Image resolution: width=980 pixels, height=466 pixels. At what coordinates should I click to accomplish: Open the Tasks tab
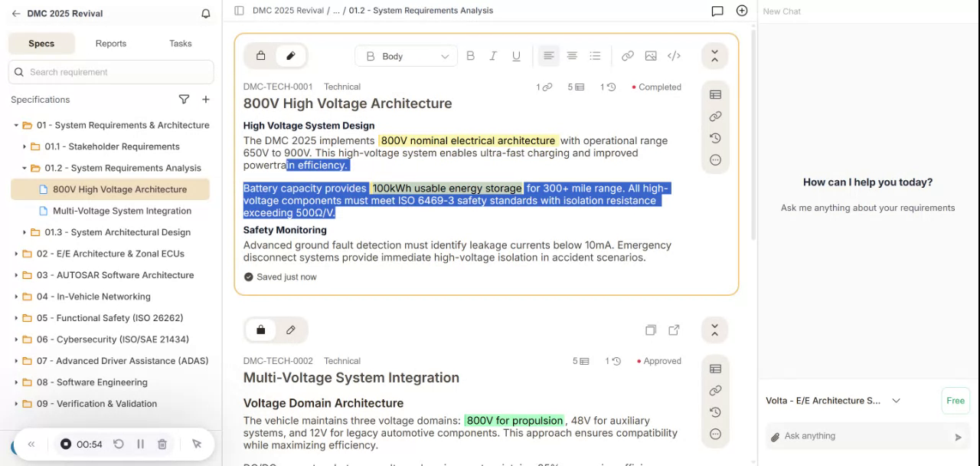point(181,44)
